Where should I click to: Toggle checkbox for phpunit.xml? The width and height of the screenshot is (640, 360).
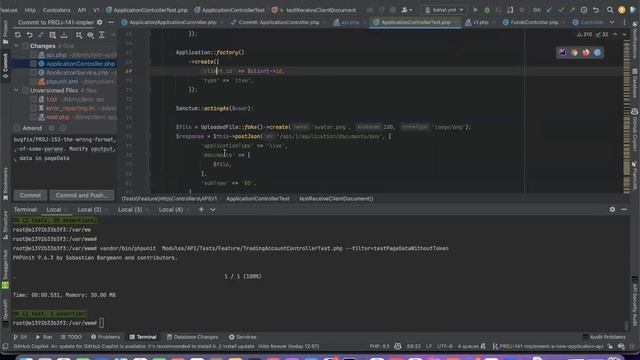coord(33,82)
